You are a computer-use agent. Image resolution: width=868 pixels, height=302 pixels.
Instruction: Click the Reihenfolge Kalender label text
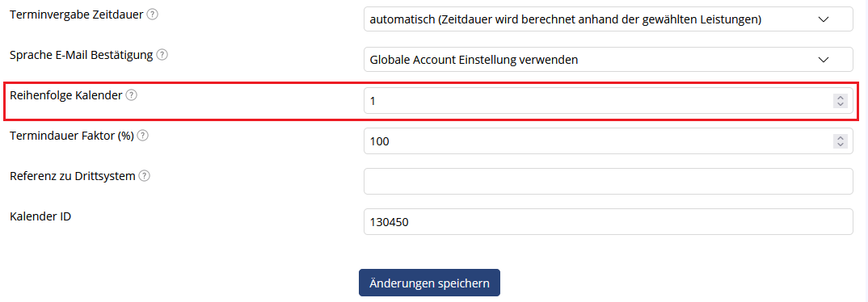point(66,95)
